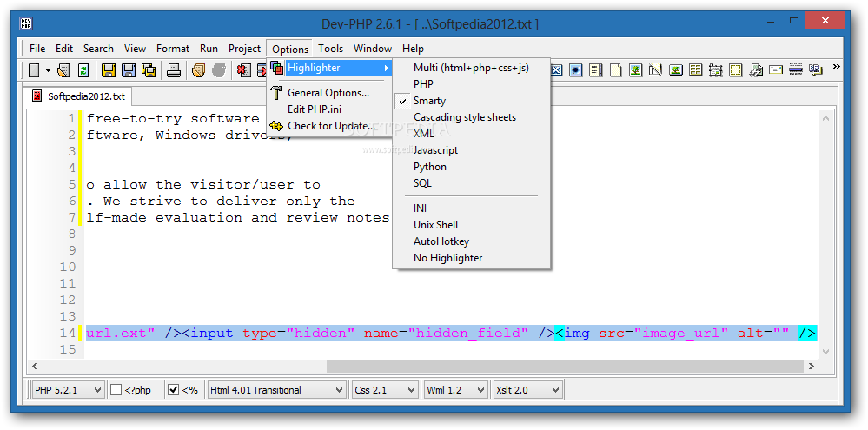Click the chain link insert toolbar icon

[x=756, y=70]
